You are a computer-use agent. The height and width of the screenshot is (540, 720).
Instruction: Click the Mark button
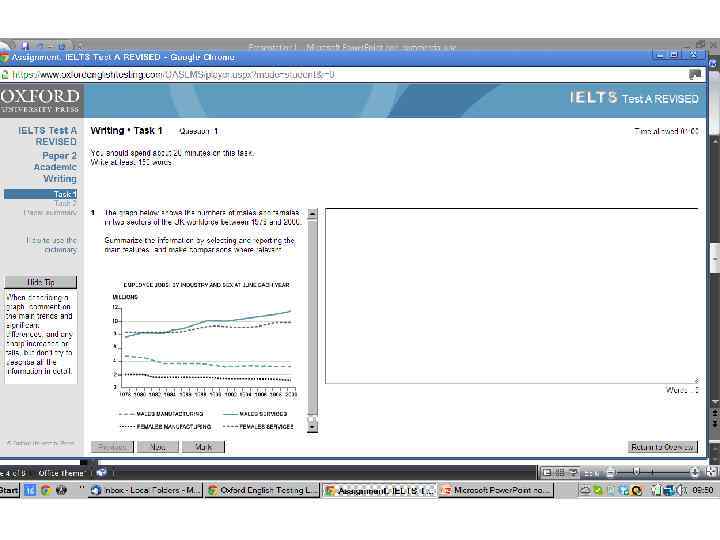(x=203, y=447)
